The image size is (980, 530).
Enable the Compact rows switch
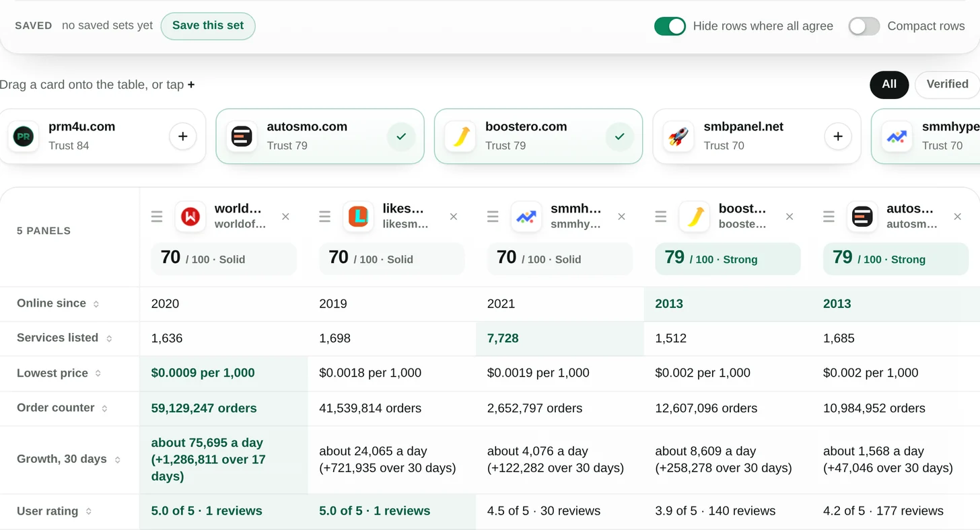[x=864, y=26]
